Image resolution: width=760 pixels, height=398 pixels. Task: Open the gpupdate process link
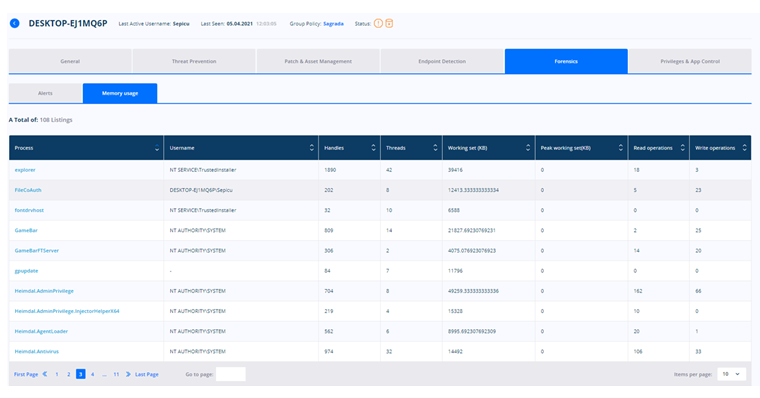(x=26, y=271)
